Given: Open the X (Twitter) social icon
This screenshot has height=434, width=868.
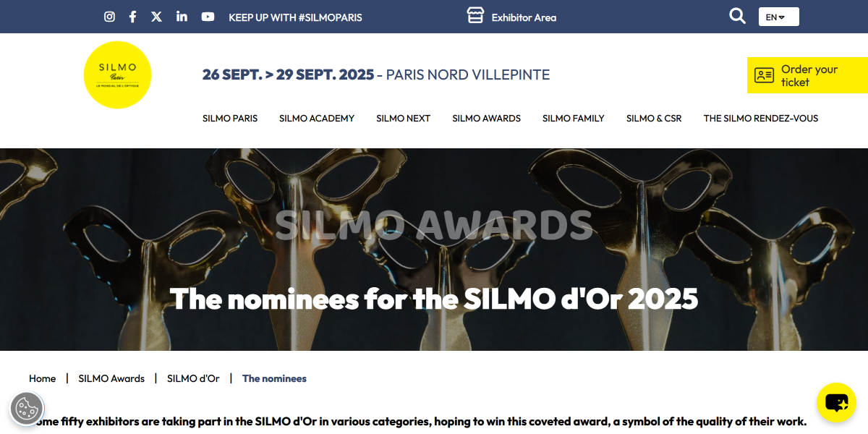Looking at the screenshot, I should click(x=156, y=17).
